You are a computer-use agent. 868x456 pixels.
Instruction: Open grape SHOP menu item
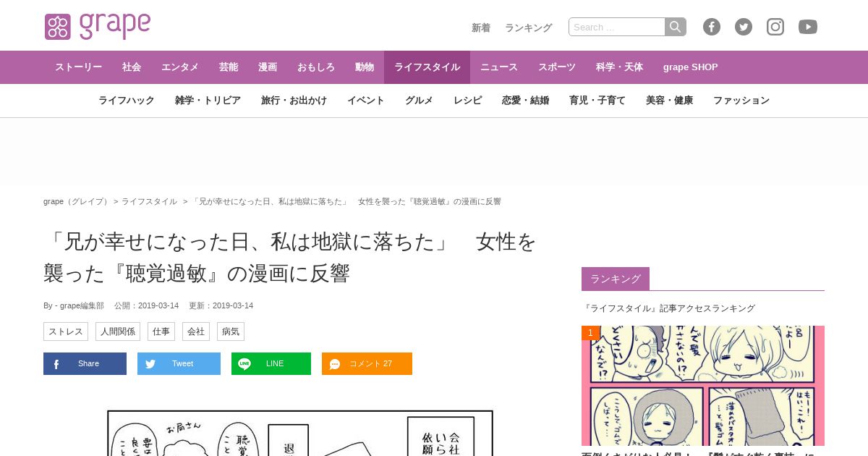pos(691,67)
